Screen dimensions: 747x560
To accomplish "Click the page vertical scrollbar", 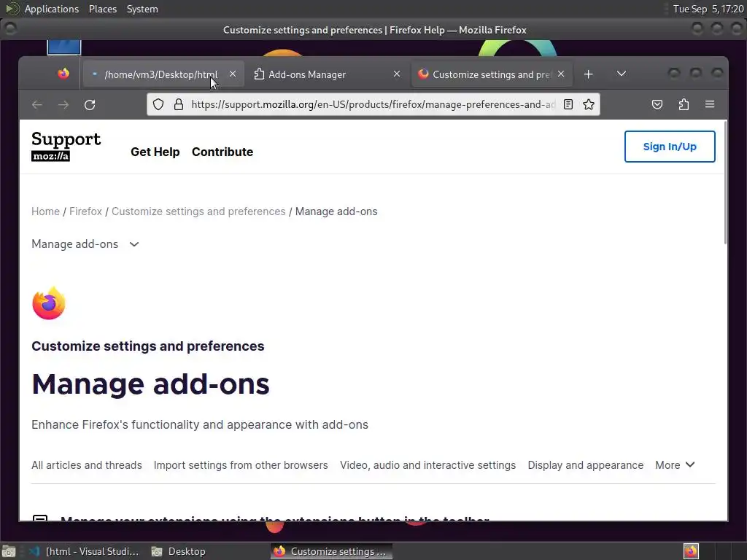I will [x=725, y=183].
